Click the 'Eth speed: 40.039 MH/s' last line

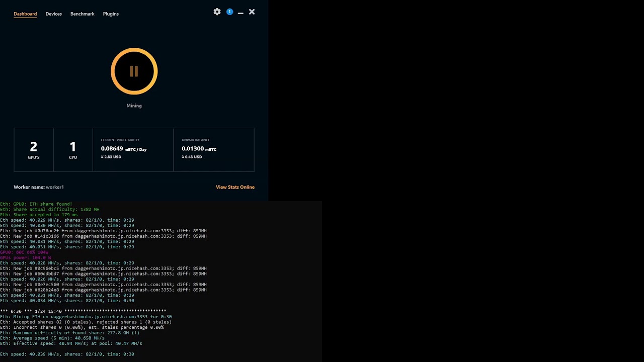[67, 354]
